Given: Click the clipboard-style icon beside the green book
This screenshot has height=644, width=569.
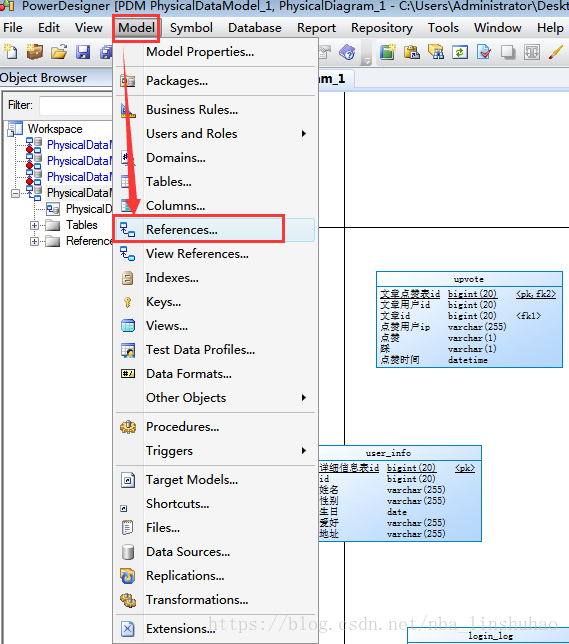Looking at the screenshot, I should point(412,52).
